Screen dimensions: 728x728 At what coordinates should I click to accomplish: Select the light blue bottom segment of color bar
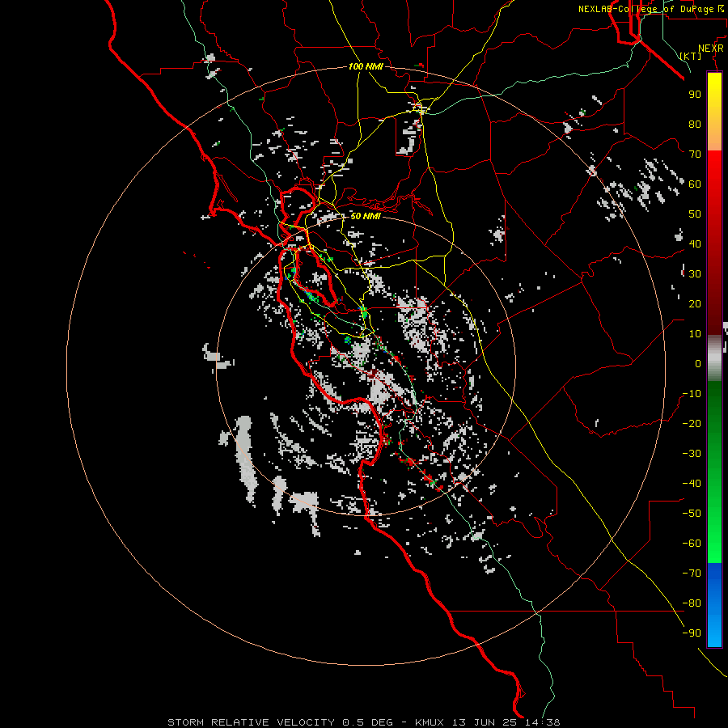coord(714,627)
